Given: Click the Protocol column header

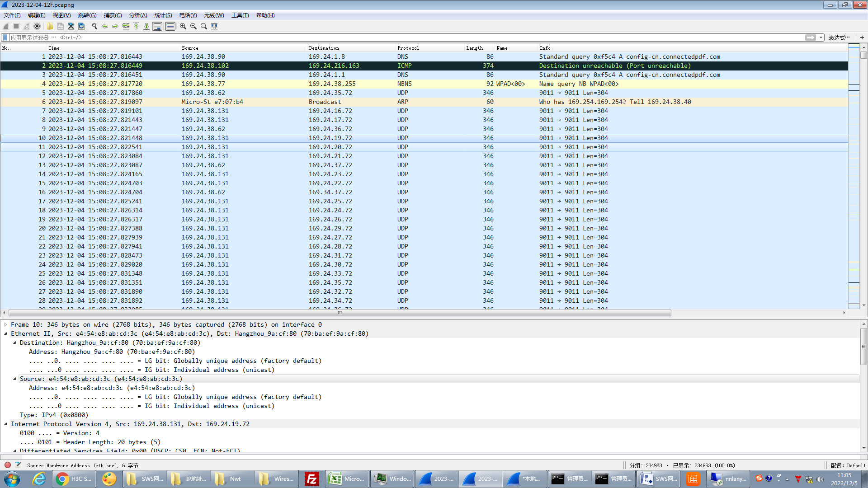Looking at the screenshot, I should [x=408, y=48].
